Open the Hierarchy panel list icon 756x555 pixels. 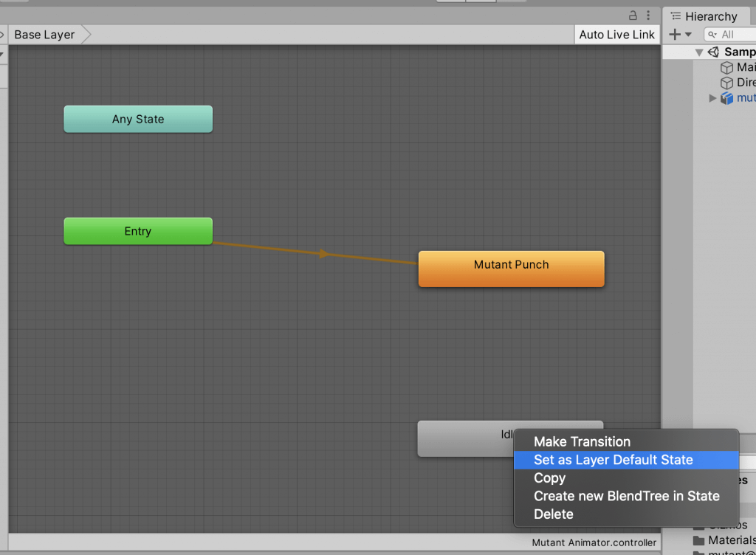tap(676, 15)
